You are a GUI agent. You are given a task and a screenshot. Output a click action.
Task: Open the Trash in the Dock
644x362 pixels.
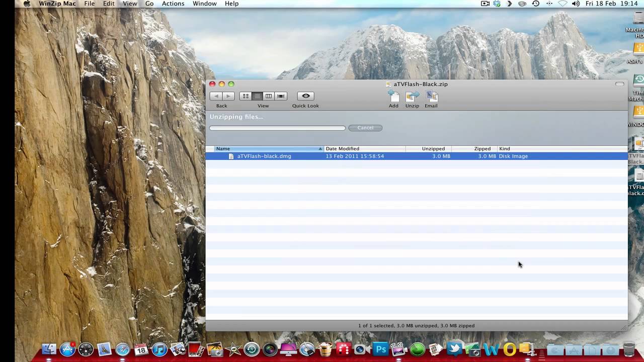pos(629,349)
